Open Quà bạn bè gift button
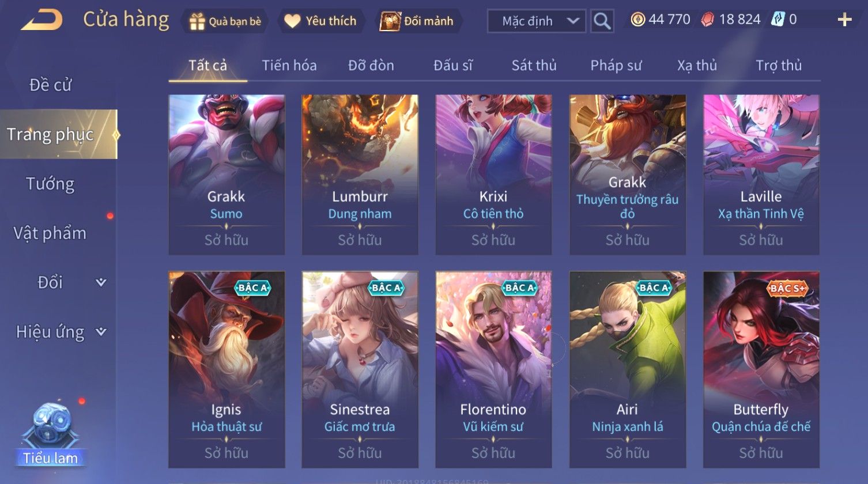Screen dimensions: 868x484 click(x=224, y=21)
